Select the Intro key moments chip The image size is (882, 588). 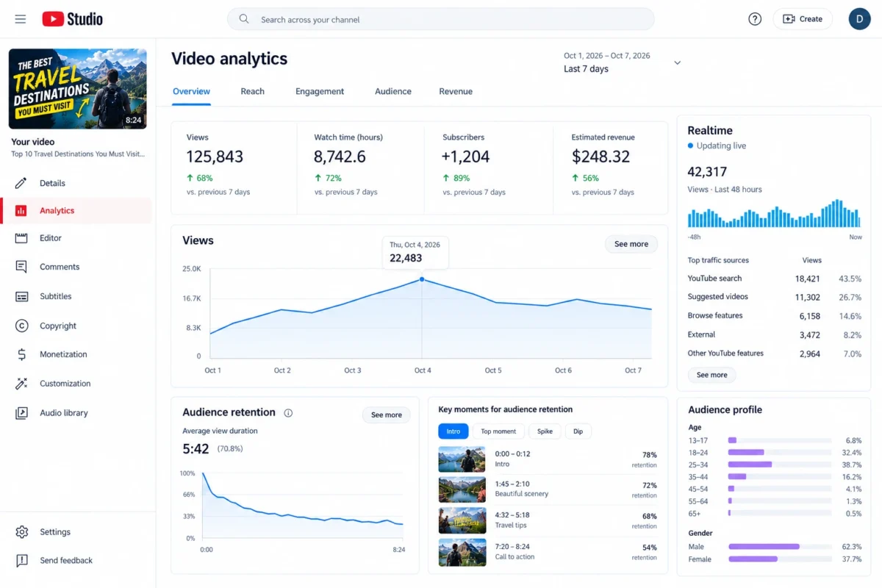coord(453,431)
